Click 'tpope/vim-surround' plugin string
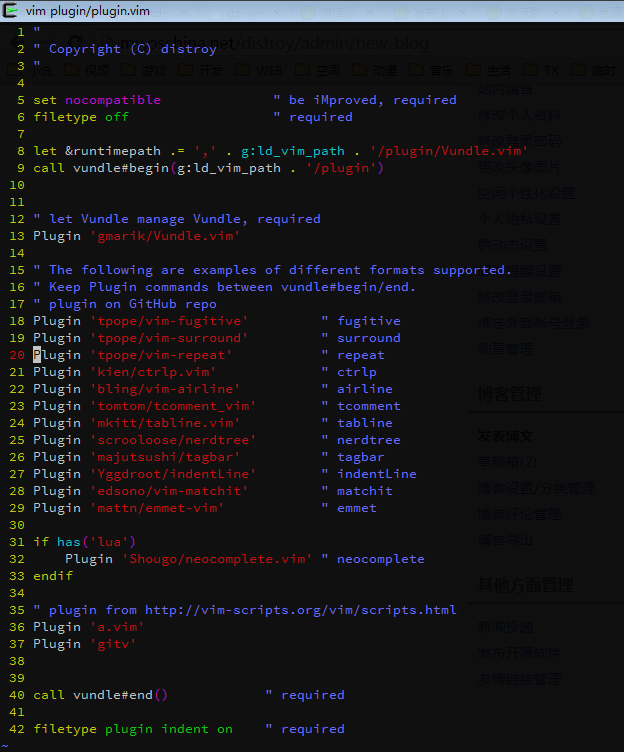This screenshot has width=624, height=752. pyautogui.click(x=169, y=338)
